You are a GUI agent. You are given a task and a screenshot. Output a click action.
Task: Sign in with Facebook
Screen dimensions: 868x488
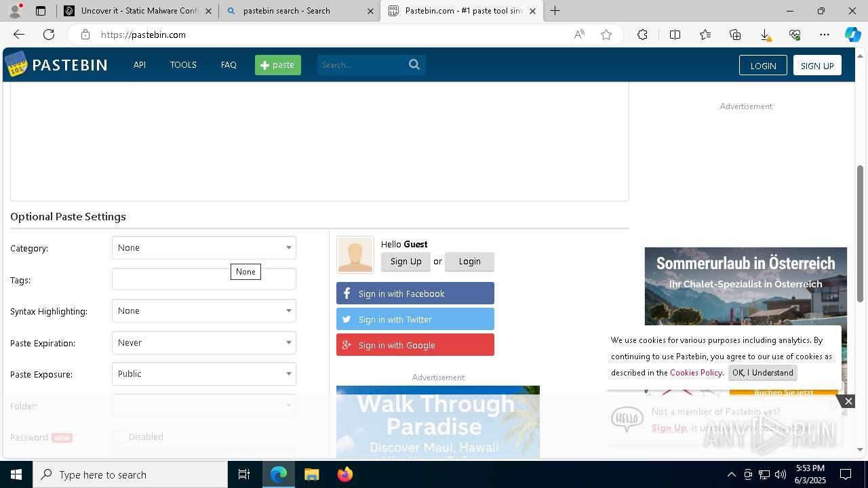coord(415,293)
